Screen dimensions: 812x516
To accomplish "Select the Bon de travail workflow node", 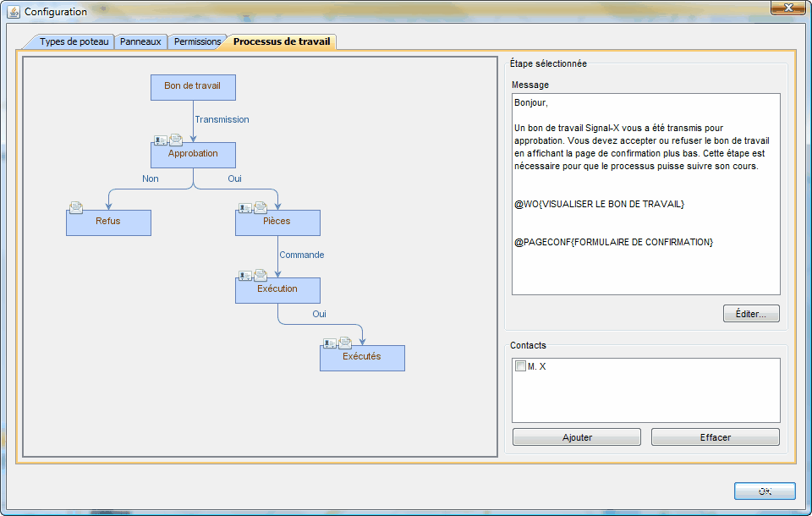I will point(193,87).
